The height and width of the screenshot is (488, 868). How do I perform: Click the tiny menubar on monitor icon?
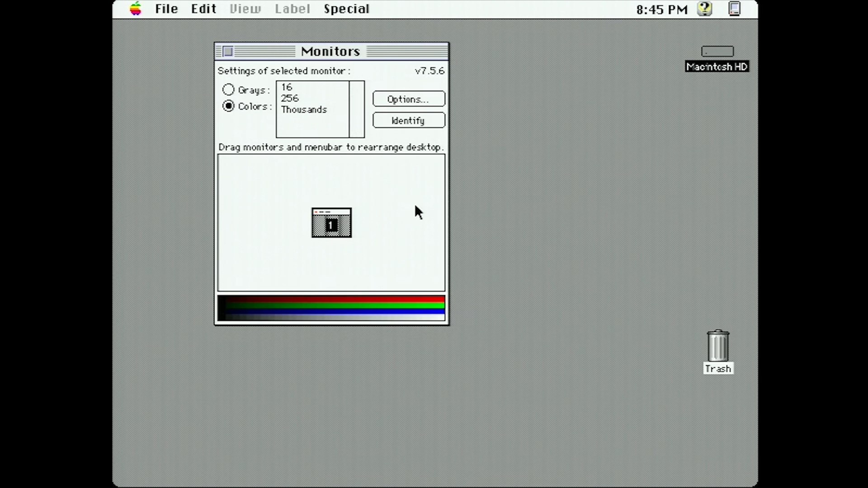tap(331, 211)
